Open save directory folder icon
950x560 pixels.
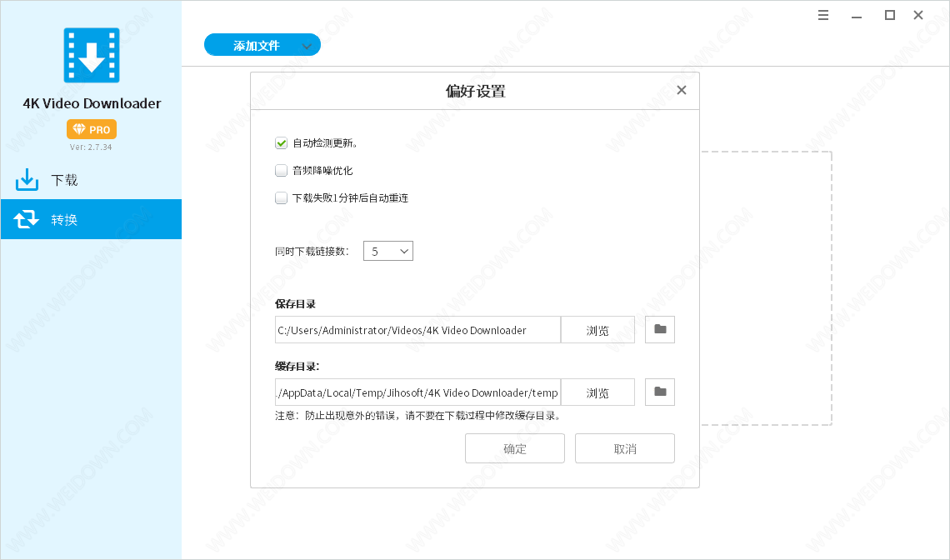pyautogui.click(x=660, y=330)
